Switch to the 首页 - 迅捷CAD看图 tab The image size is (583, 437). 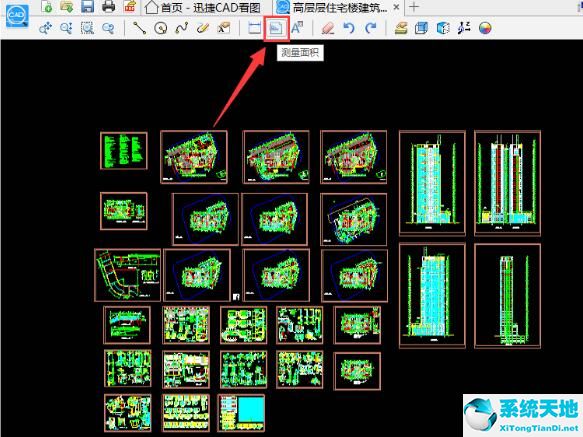(203, 7)
